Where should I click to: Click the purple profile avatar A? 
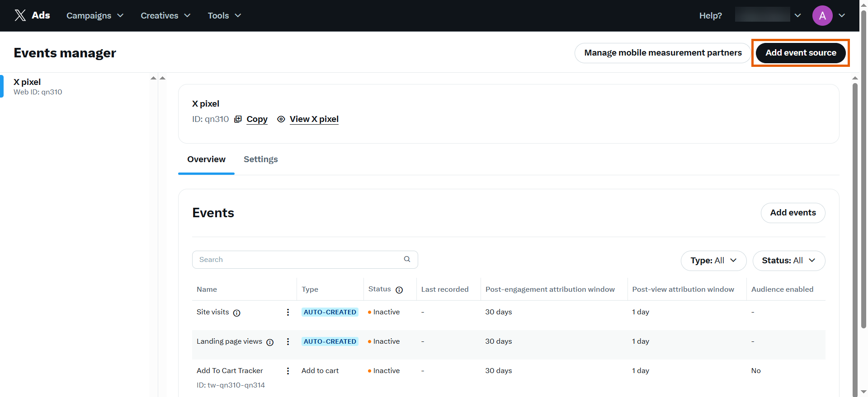coord(822,16)
